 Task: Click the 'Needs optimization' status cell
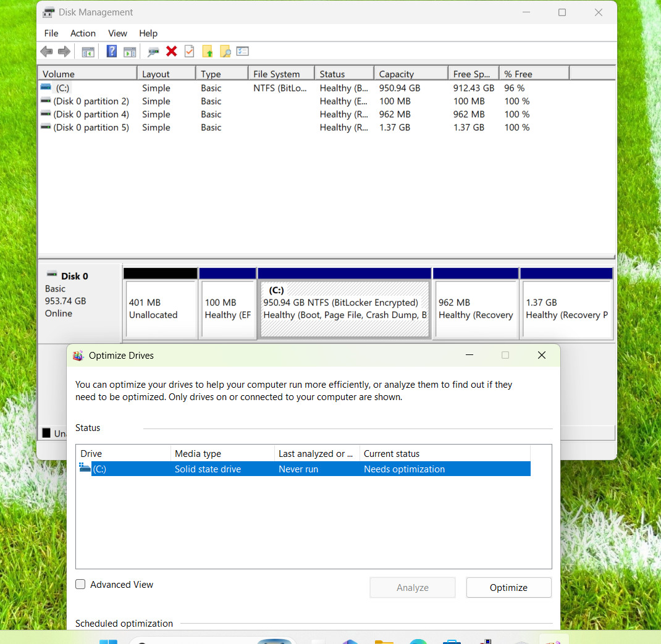tap(404, 469)
